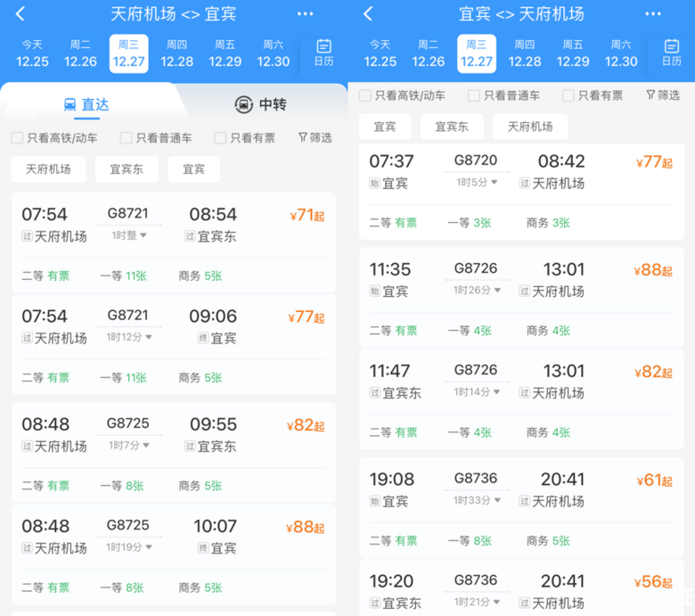Viewport: 695px width, 616px height.
Task: Expand stops for G8721 1时整
Action: [129, 235]
